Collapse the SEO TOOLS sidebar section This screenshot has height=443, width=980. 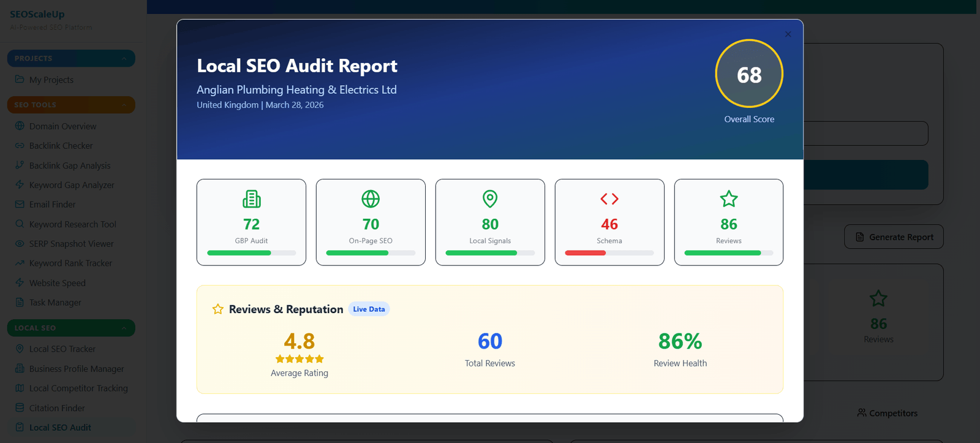(71, 105)
